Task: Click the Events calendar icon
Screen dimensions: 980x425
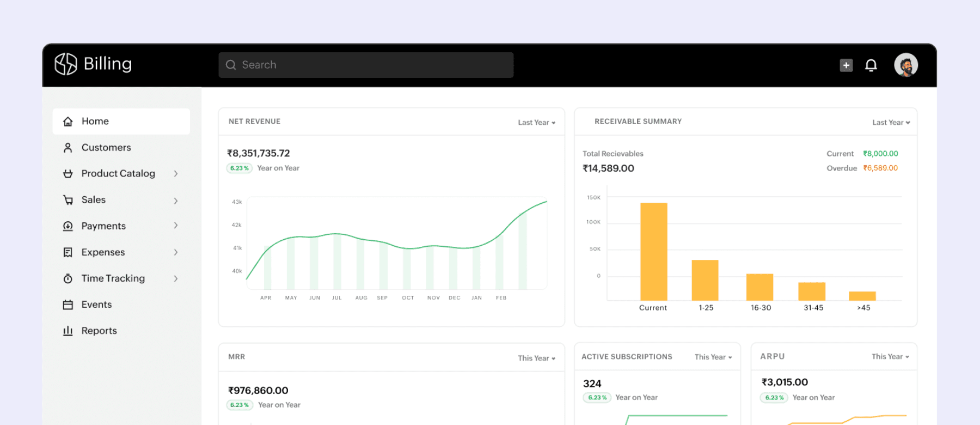Action: point(68,305)
